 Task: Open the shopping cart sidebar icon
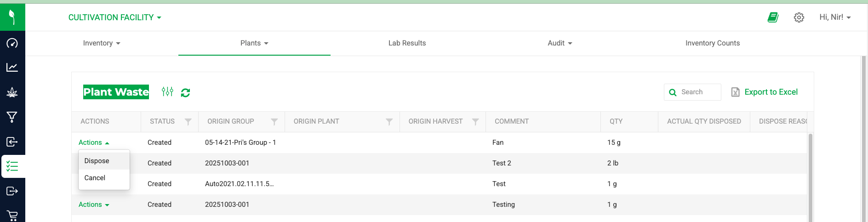click(x=12, y=215)
